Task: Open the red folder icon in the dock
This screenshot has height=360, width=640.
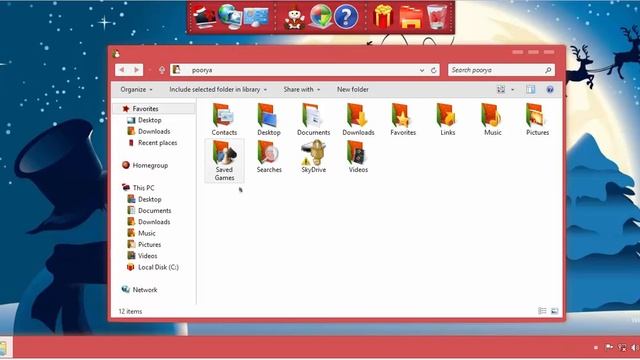Action: 411,17
